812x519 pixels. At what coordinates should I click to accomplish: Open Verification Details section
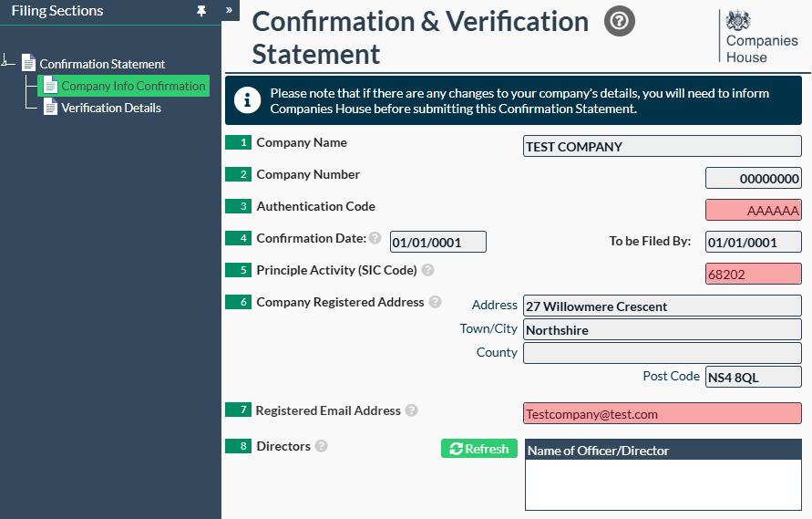point(111,108)
